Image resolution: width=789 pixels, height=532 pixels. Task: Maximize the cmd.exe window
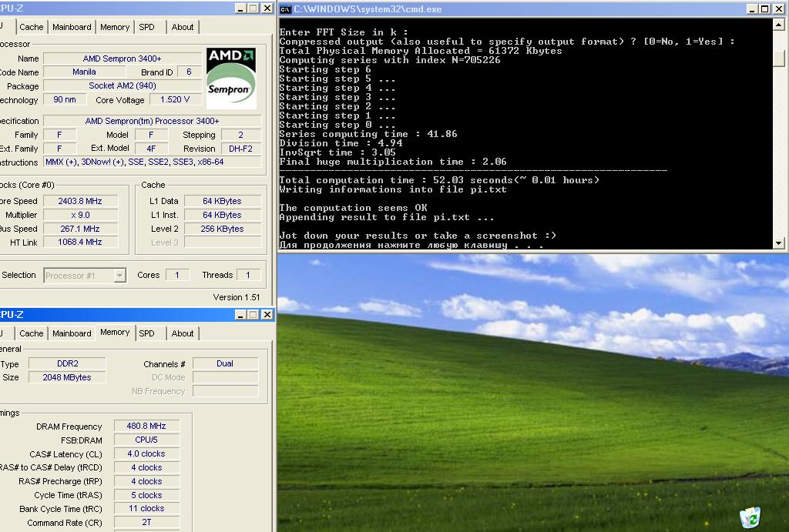pyautogui.click(x=765, y=8)
